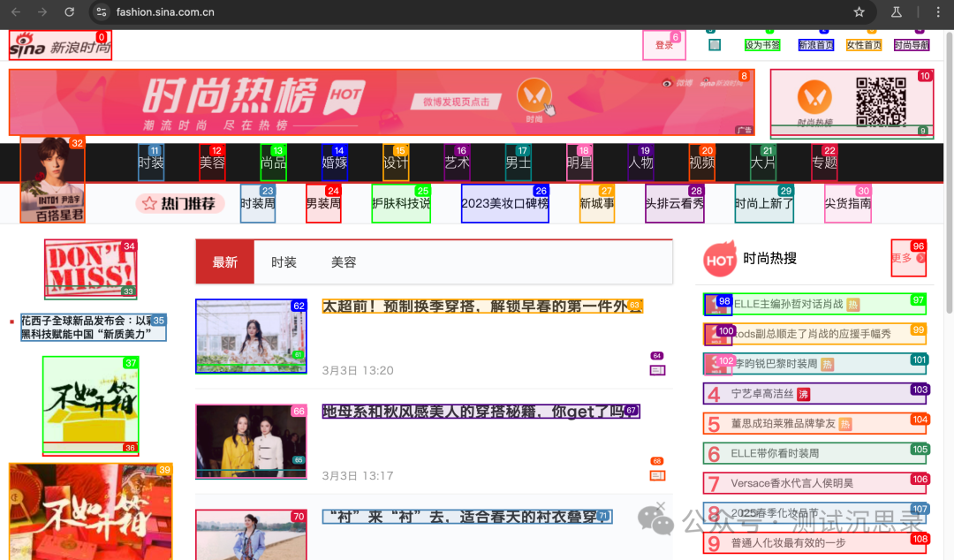Image resolution: width=954 pixels, height=560 pixels.
Task: Open the Chrome three-dot menu
Action: click(x=937, y=12)
